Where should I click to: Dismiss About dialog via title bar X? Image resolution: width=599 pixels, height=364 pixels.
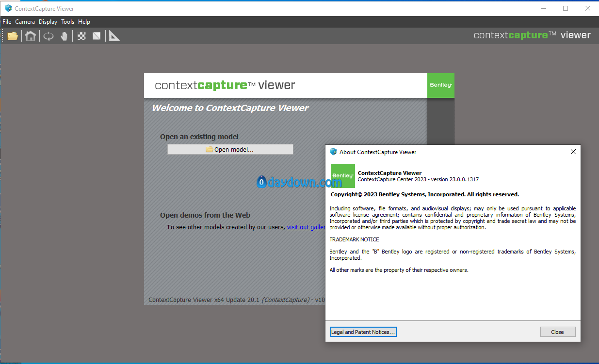pos(573,152)
